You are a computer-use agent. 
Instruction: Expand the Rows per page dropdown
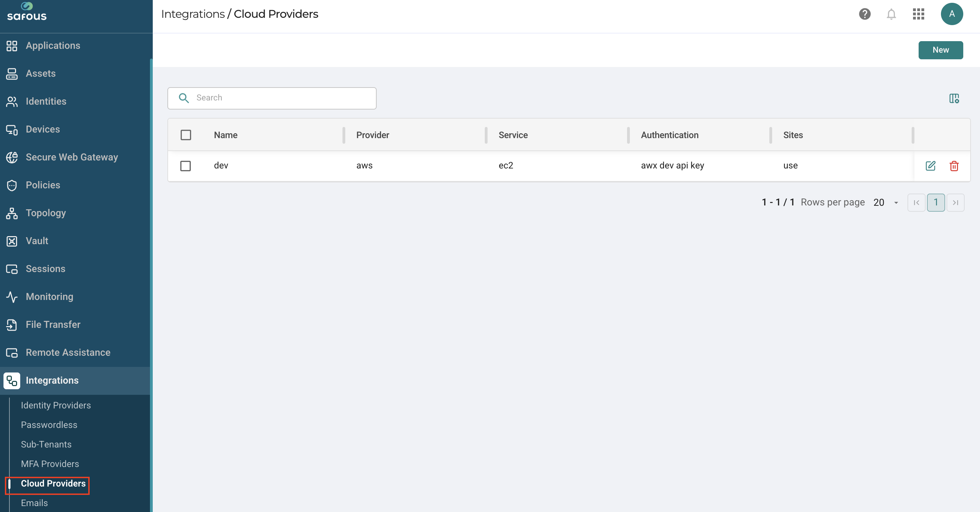click(885, 202)
